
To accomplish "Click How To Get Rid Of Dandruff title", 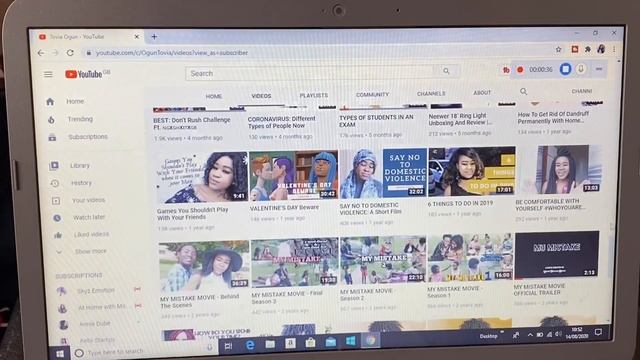I will (553, 118).
